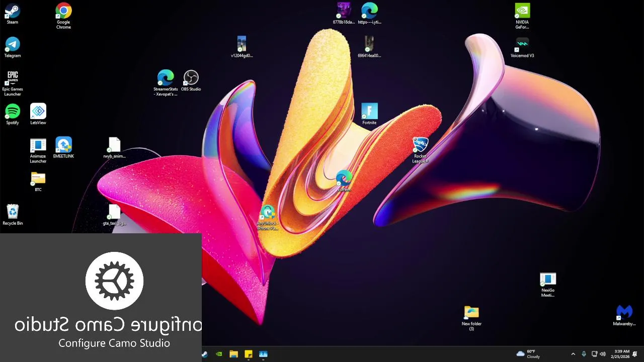The height and width of the screenshot is (362, 644).
Task: Open network status tray icon
Action: tap(594, 354)
